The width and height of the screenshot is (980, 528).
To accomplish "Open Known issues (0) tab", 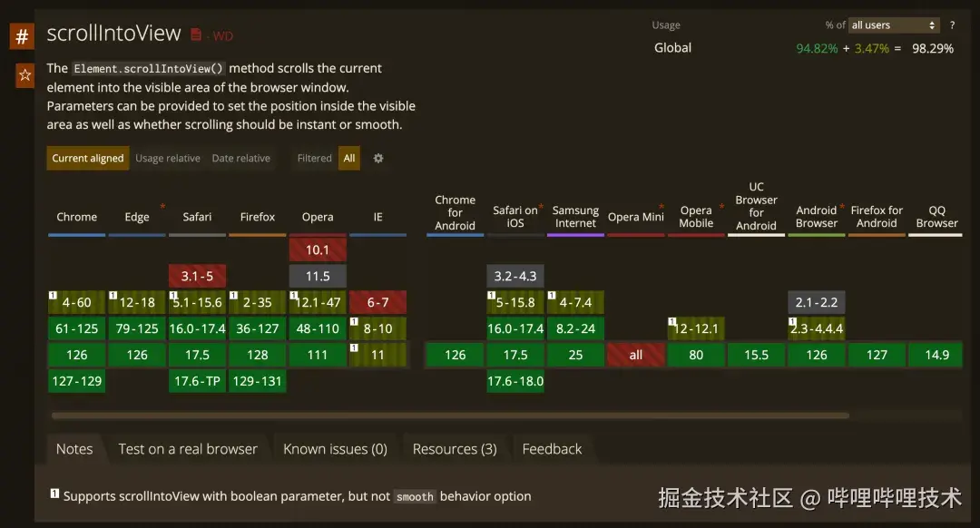I will (x=335, y=449).
